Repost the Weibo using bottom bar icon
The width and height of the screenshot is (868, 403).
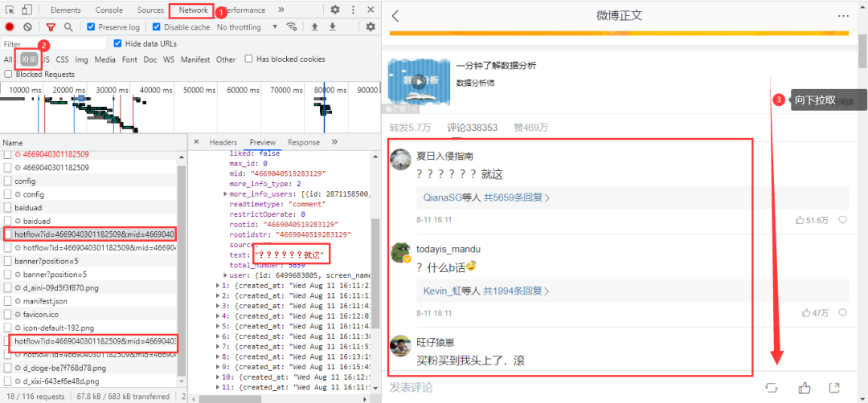pyautogui.click(x=772, y=388)
